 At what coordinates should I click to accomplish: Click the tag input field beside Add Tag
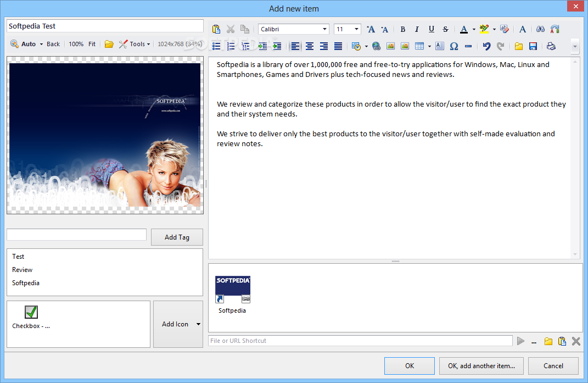pos(76,235)
